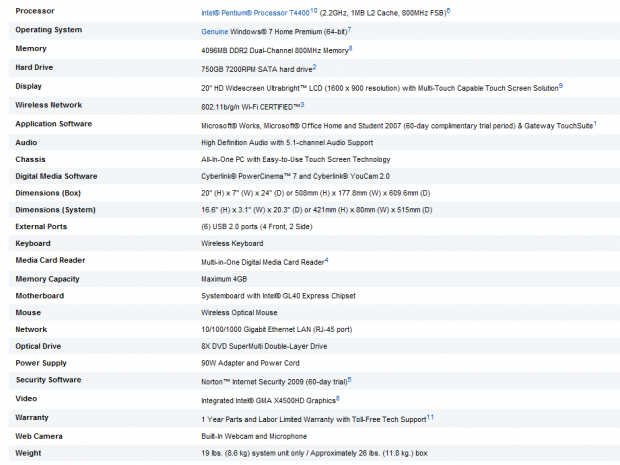Viewport: 620px width, 465px height.
Task: Click the 750GB 7200RPM SATA hard drive value
Action: point(257,70)
